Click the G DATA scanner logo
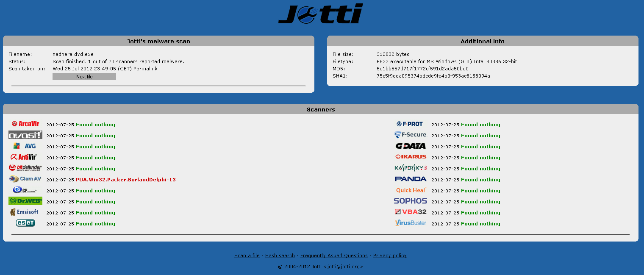 (x=411, y=146)
